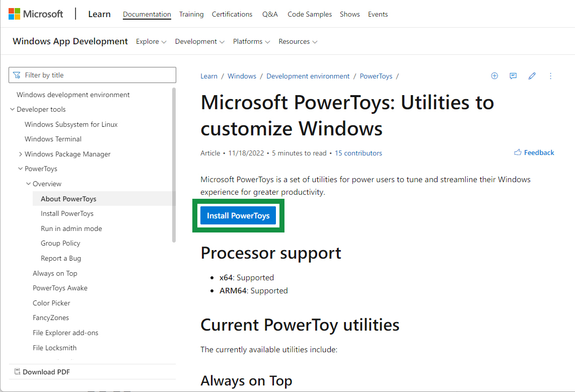
Task: Open the vertical three-dot More menu
Action: coord(550,76)
